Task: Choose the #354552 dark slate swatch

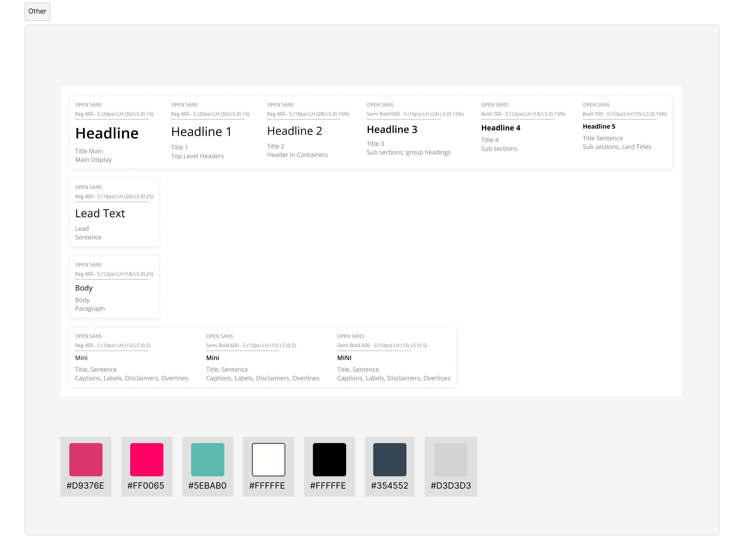Action: coord(390,459)
